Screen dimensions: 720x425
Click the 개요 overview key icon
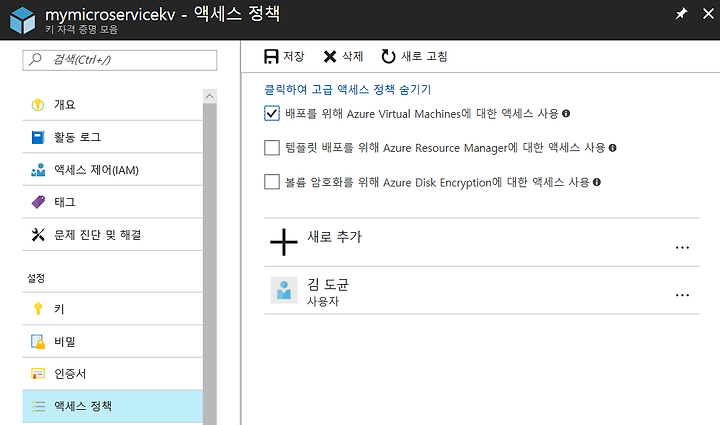click(x=38, y=105)
